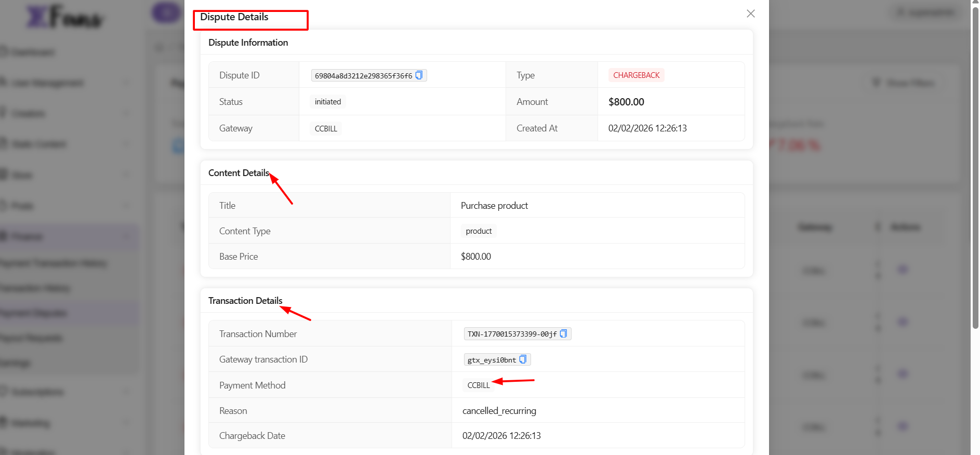Open Payment Disputes in the sidebar
This screenshot has width=980, height=455.
pyautogui.click(x=34, y=313)
